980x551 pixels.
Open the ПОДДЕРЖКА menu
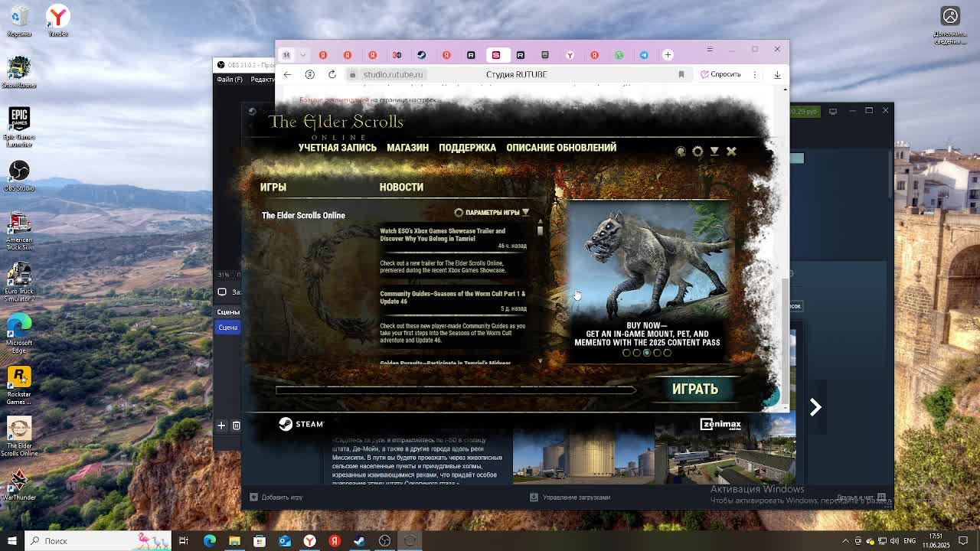pyautogui.click(x=467, y=148)
